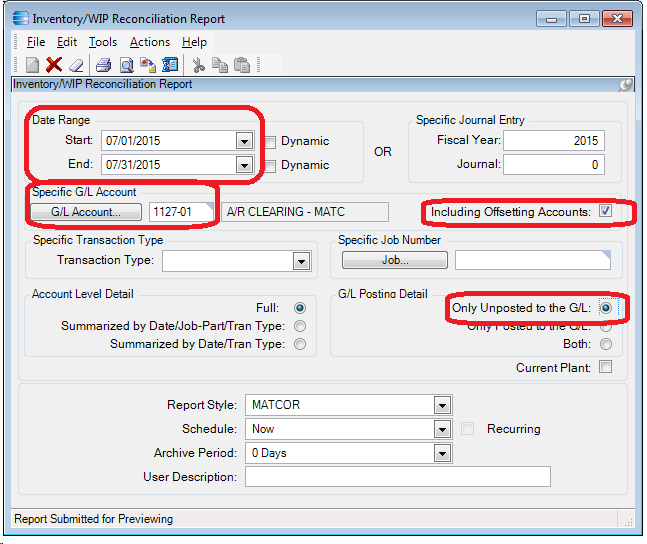The height and width of the screenshot is (544, 647).
Task: Check the Current Plant checkbox
Action: 604,368
